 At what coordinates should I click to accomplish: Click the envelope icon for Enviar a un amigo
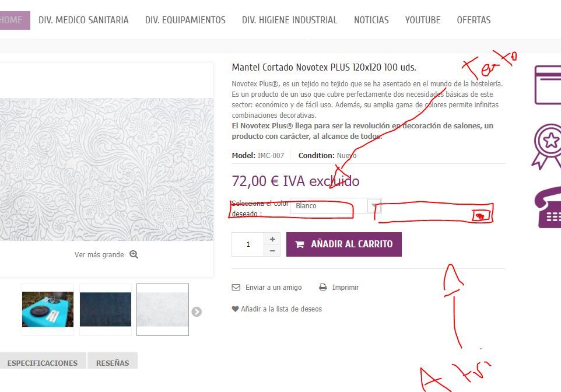click(x=236, y=288)
